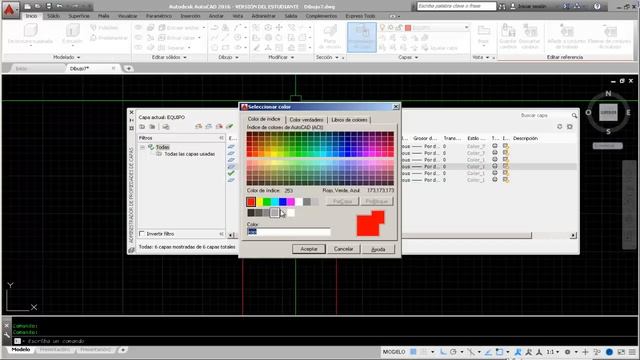Open the Sólido ribbon tab
This screenshot has height=360, width=640.
tap(53, 16)
